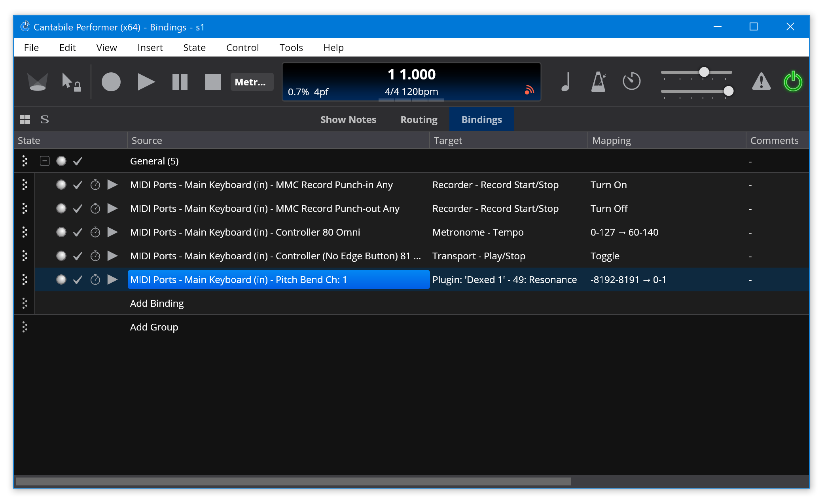Click Add Binding
Image resolution: width=824 pixels, height=504 pixels.
click(157, 303)
